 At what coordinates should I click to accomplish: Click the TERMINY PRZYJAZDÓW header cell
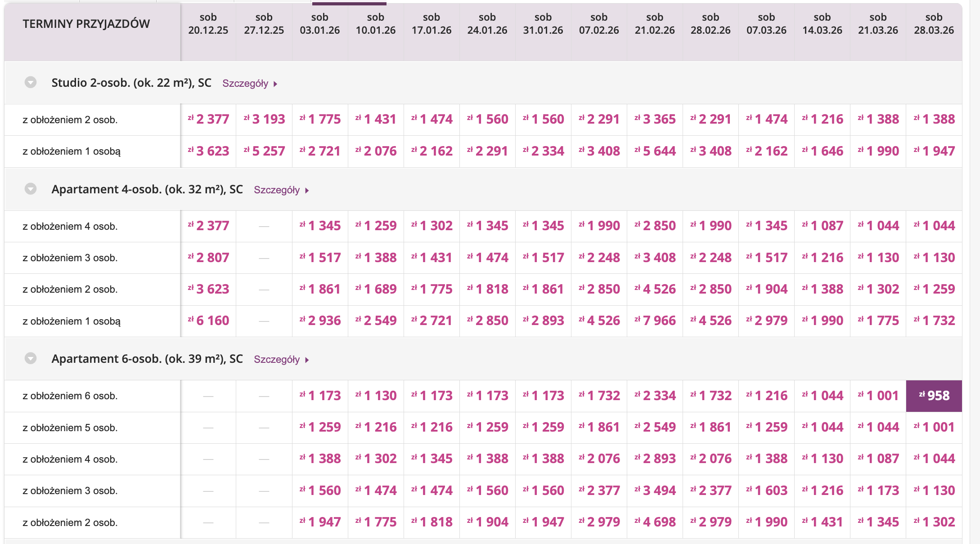86,24
